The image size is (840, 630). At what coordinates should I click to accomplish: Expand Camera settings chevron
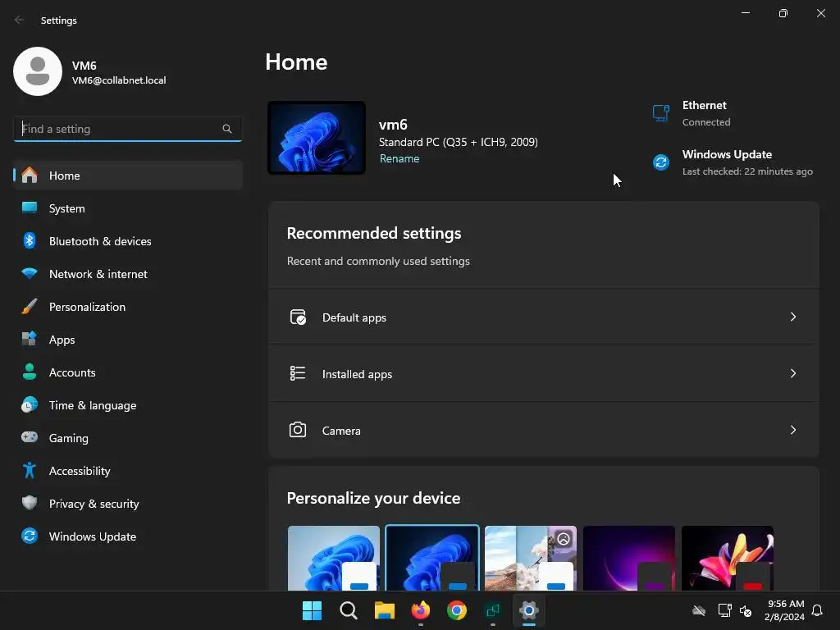(793, 430)
